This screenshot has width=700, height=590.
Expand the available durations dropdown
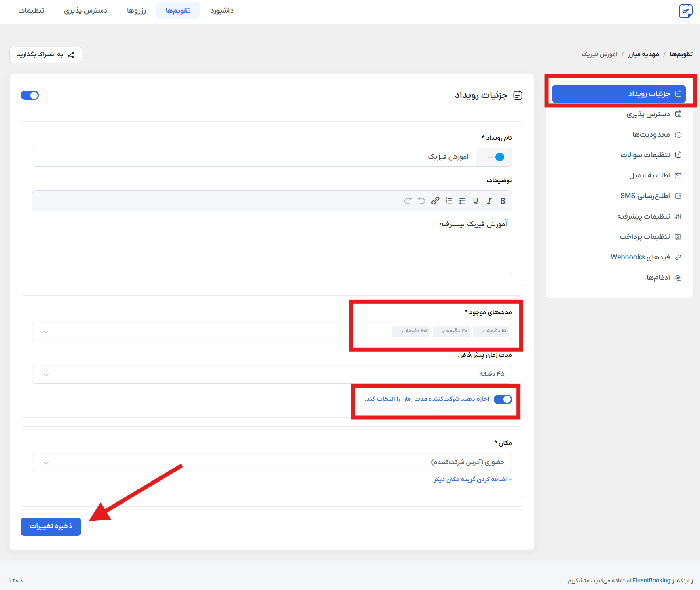point(46,332)
